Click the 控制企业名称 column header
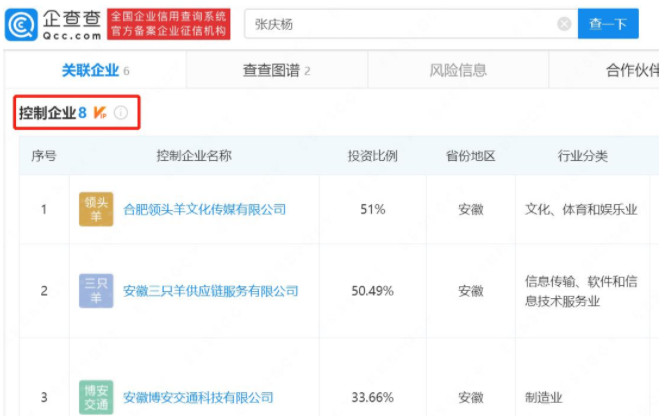666x416 pixels. click(x=194, y=156)
